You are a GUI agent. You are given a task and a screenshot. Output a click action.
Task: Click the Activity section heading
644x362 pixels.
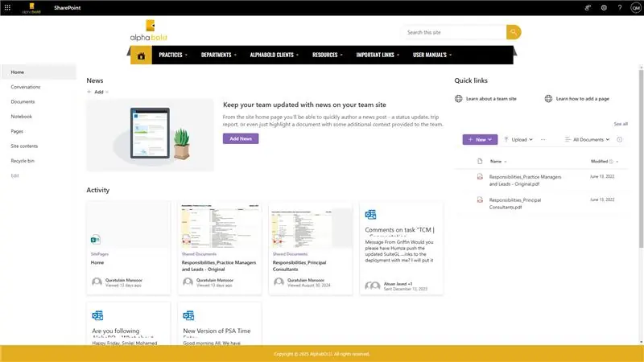97,190
